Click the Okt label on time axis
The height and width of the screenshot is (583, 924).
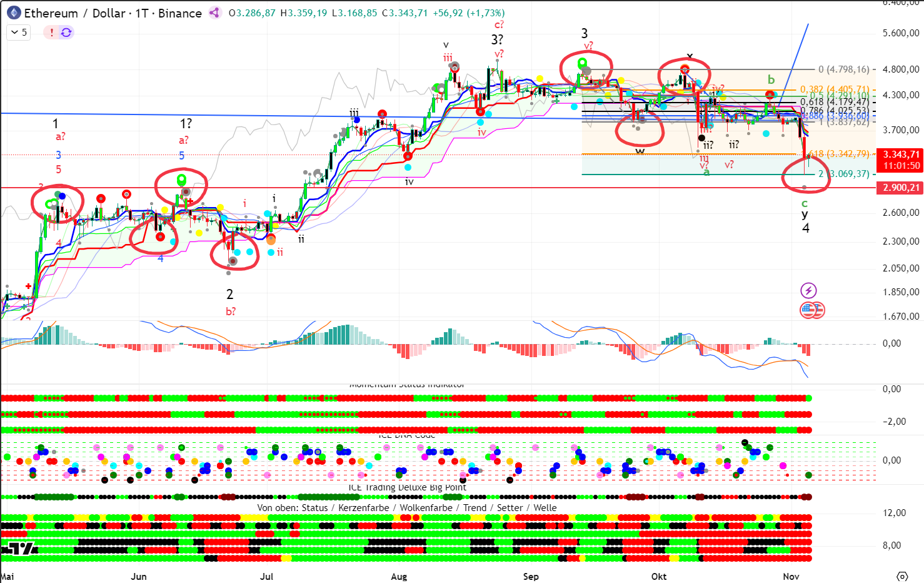pyautogui.click(x=659, y=576)
